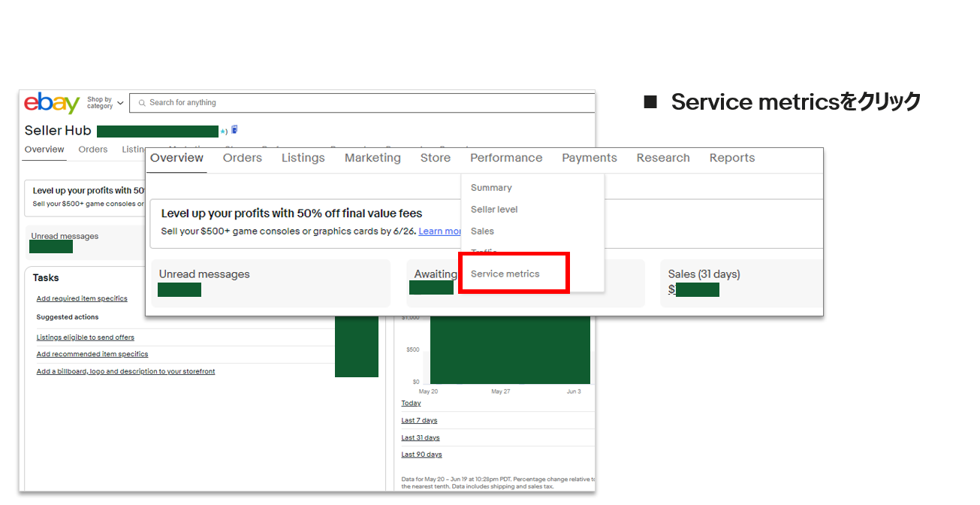This screenshot has width=980, height=505.
Task: Choose Sales in the Performance menu
Action: point(482,231)
